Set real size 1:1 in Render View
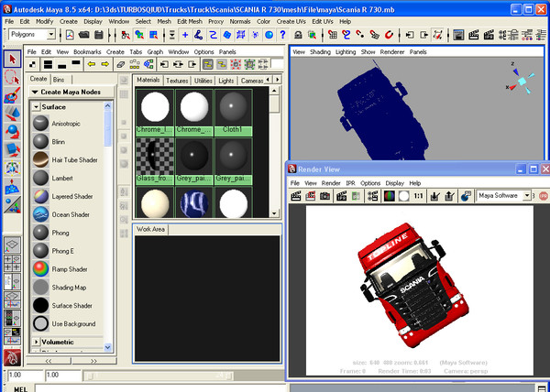Screen dimensions: 550x392 coord(418,196)
